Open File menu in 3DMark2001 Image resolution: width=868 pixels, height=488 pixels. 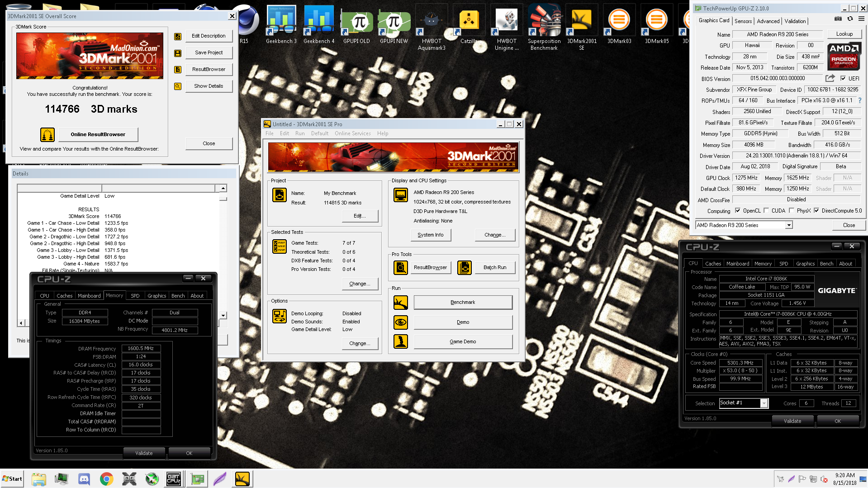click(x=270, y=133)
